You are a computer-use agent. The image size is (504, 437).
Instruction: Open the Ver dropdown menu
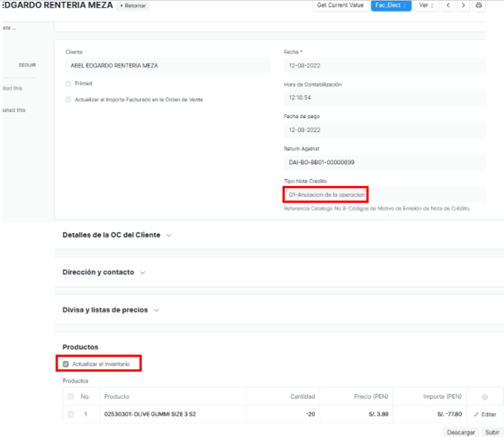[425, 6]
